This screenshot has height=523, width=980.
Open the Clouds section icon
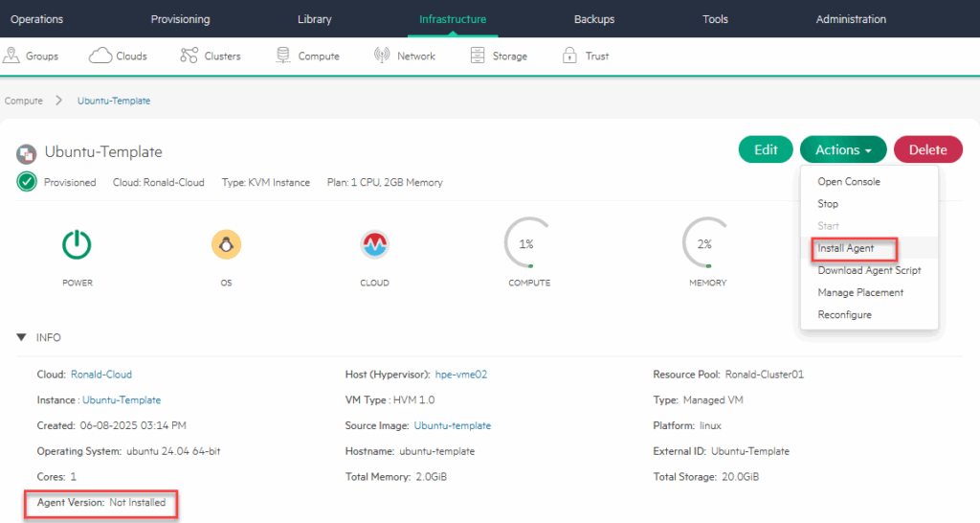tap(100, 56)
